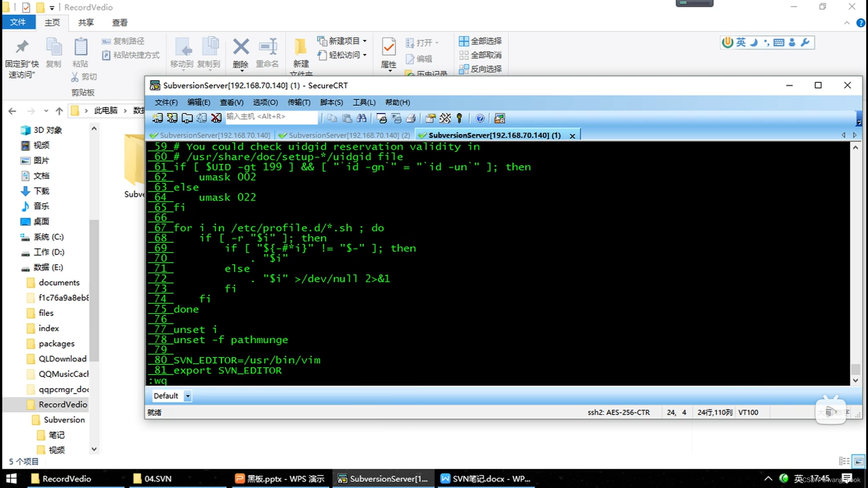Collapse the Explorer ribbon chevron
This screenshot has height=488, width=868.
point(847,23)
